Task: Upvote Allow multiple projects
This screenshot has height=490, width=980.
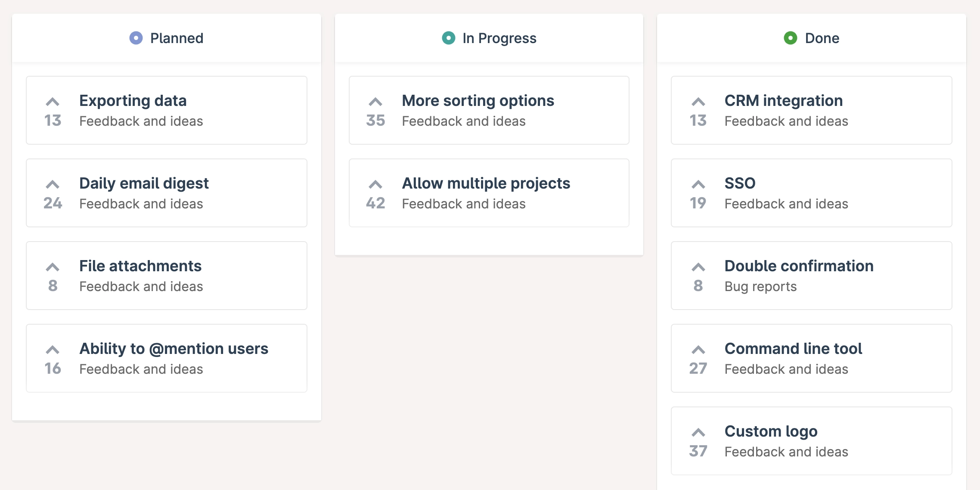Action: tap(375, 185)
